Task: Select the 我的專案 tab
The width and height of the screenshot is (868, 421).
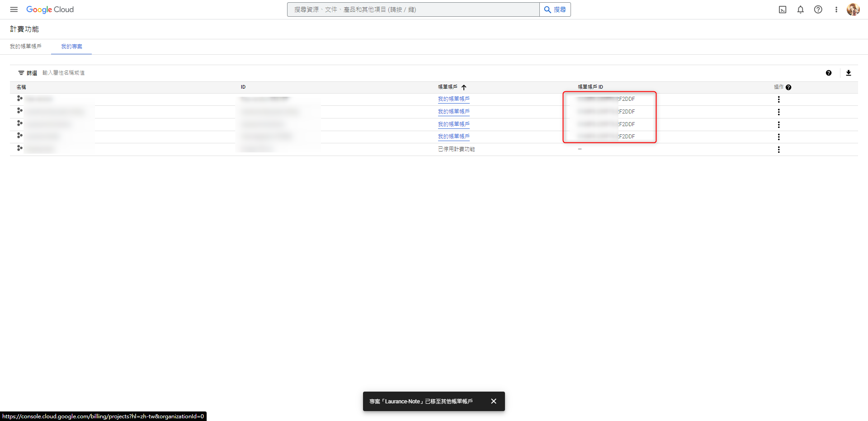Action: pos(71,47)
